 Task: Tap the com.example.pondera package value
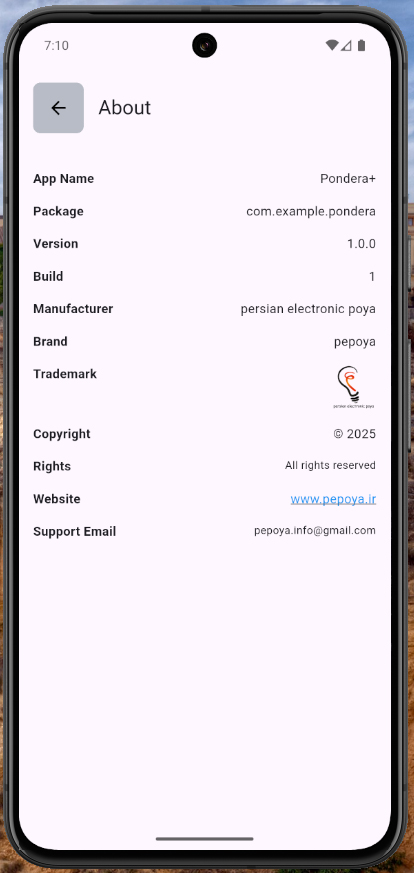tap(311, 212)
